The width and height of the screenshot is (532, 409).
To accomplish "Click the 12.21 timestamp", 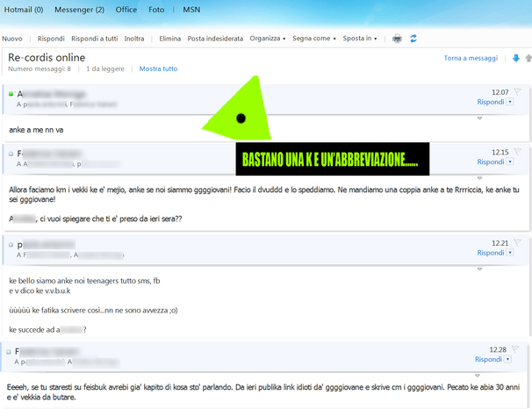I will [x=500, y=243].
